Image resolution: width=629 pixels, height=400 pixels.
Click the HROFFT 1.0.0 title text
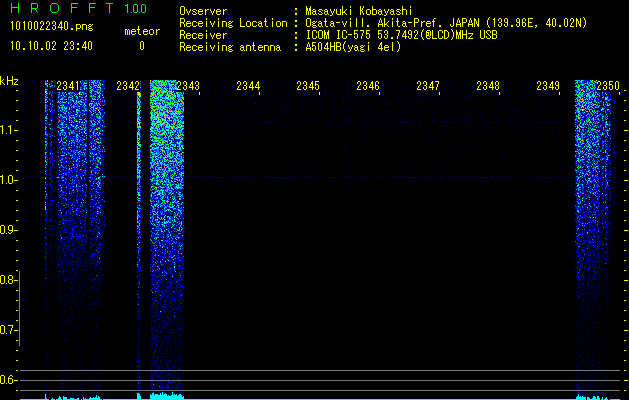pyautogui.click(x=78, y=8)
